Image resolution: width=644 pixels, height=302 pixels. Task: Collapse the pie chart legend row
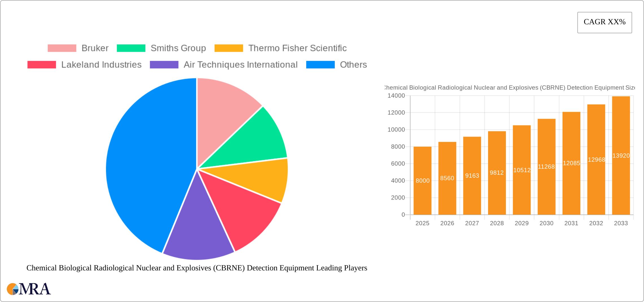[198, 56]
